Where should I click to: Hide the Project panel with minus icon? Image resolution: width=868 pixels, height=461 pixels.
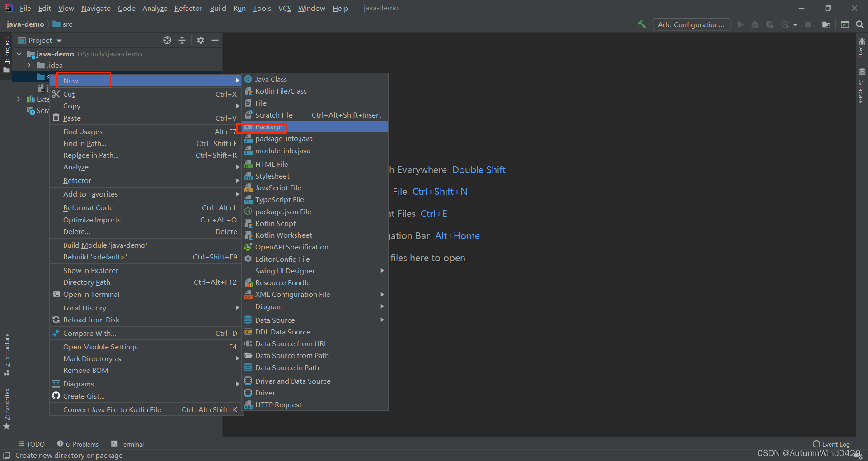click(x=215, y=40)
